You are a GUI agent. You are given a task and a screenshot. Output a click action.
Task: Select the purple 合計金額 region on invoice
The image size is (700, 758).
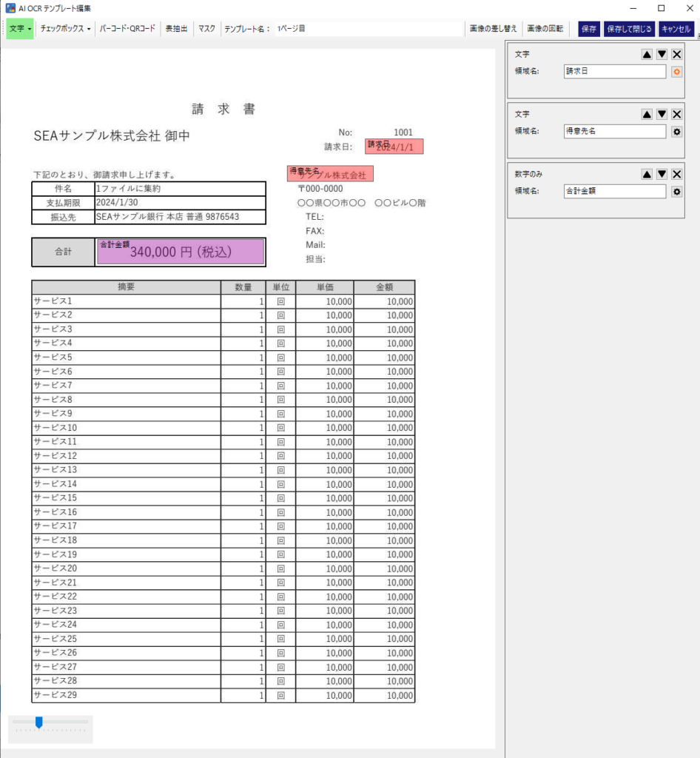(x=181, y=252)
